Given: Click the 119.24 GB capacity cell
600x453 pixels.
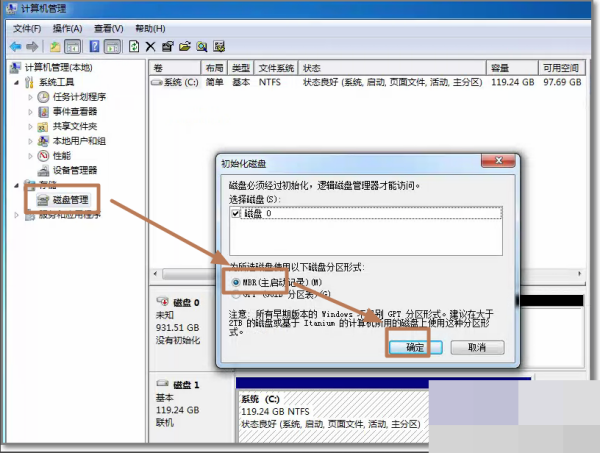Looking at the screenshot, I should [x=512, y=82].
